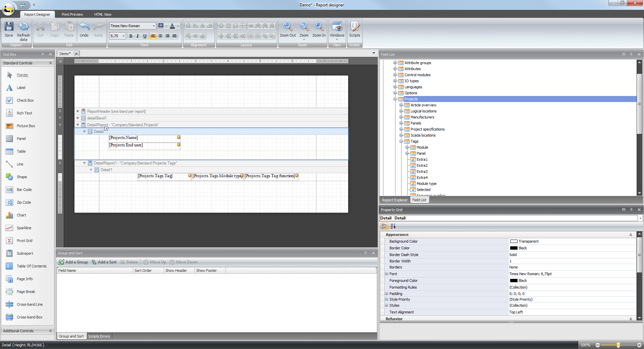Expand the Font property row

[x=386, y=274]
